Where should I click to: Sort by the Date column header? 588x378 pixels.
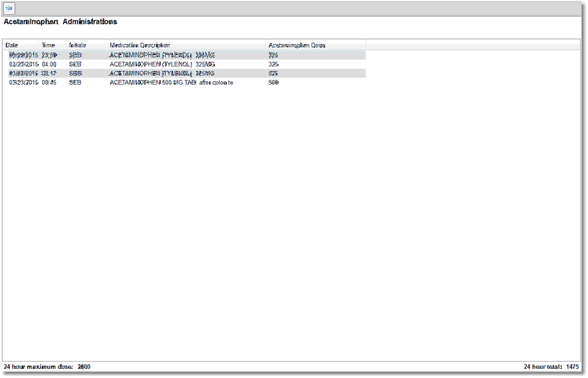[21, 45]
